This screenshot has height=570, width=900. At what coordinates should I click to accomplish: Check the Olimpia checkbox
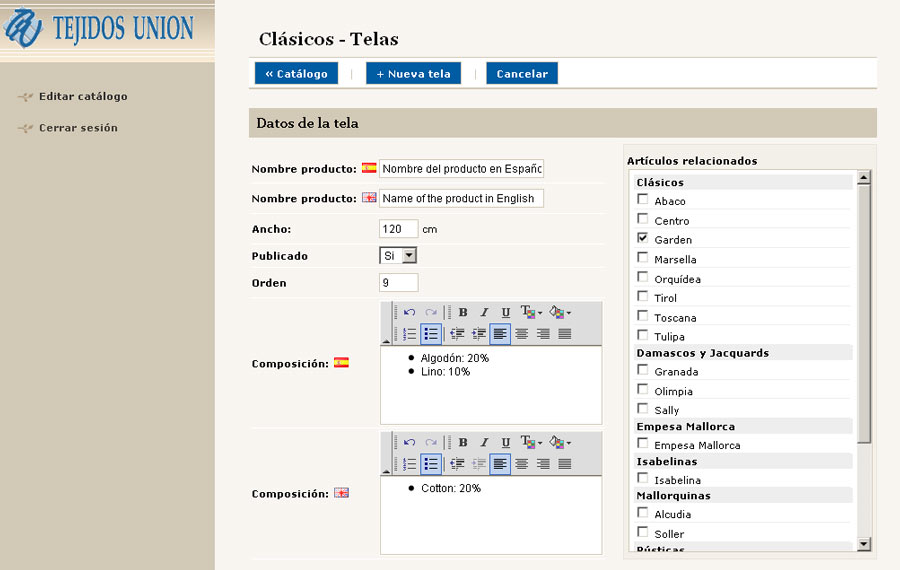643,389
